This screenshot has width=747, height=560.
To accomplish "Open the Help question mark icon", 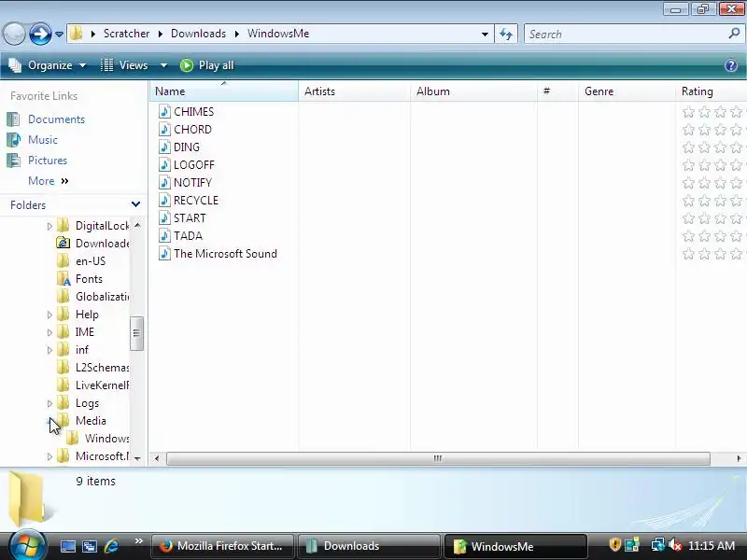I will click(731, 65).
